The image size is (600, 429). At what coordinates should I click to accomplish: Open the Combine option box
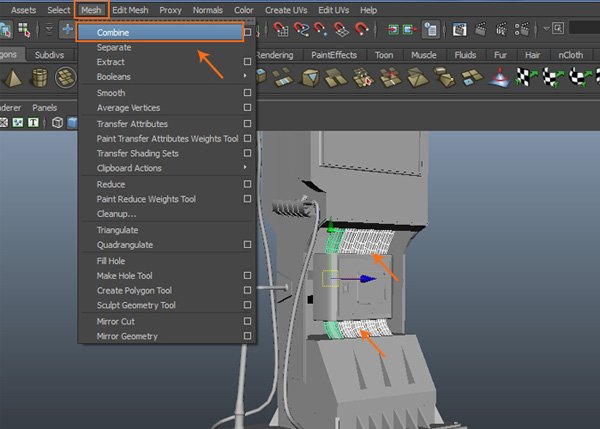[x=248, y=32]
